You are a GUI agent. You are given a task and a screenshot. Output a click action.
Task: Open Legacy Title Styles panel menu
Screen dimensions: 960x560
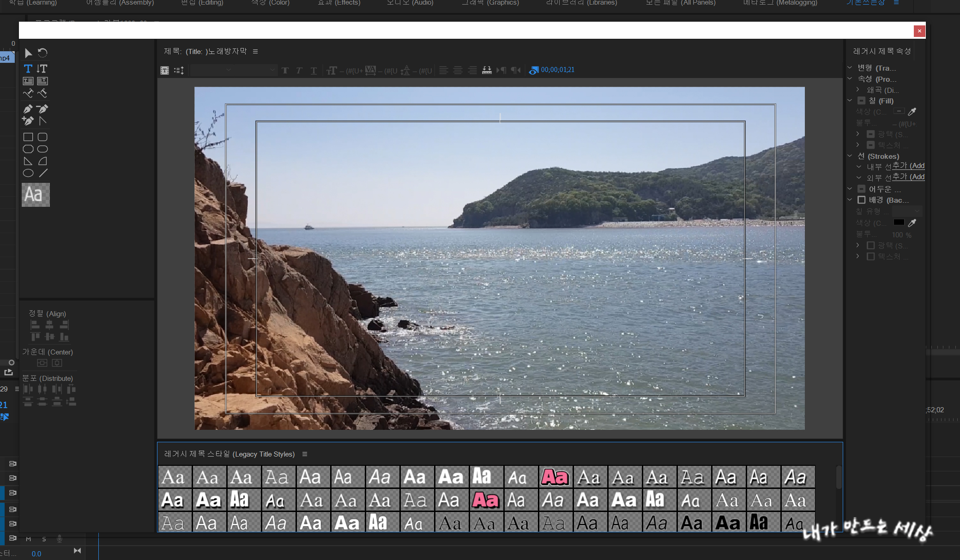point(305,454)
